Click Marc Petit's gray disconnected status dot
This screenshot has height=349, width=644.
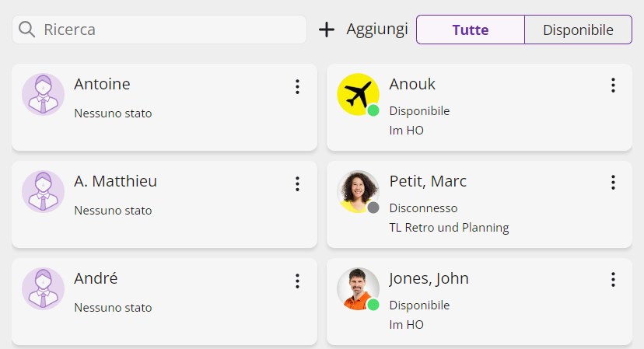(373, 208)
